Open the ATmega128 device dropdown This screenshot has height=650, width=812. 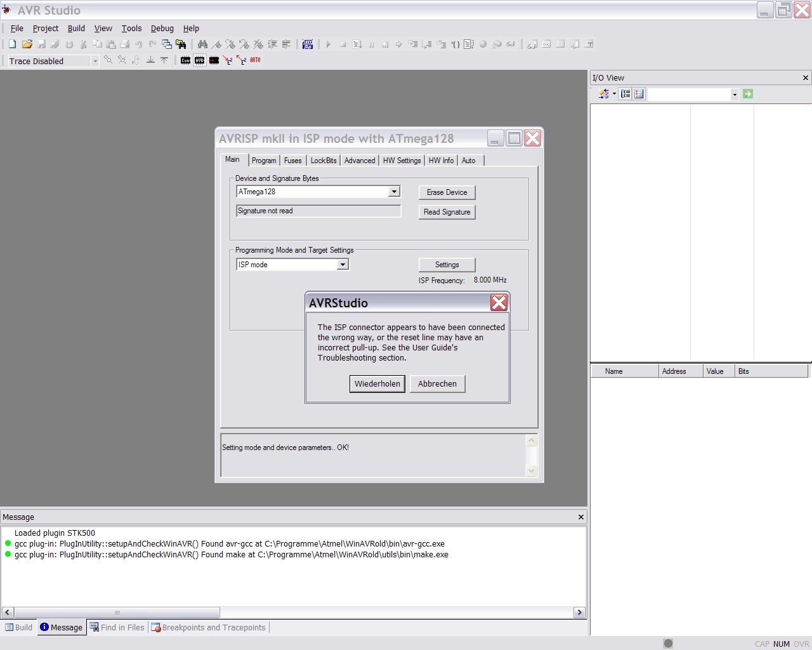pos(394,192)
